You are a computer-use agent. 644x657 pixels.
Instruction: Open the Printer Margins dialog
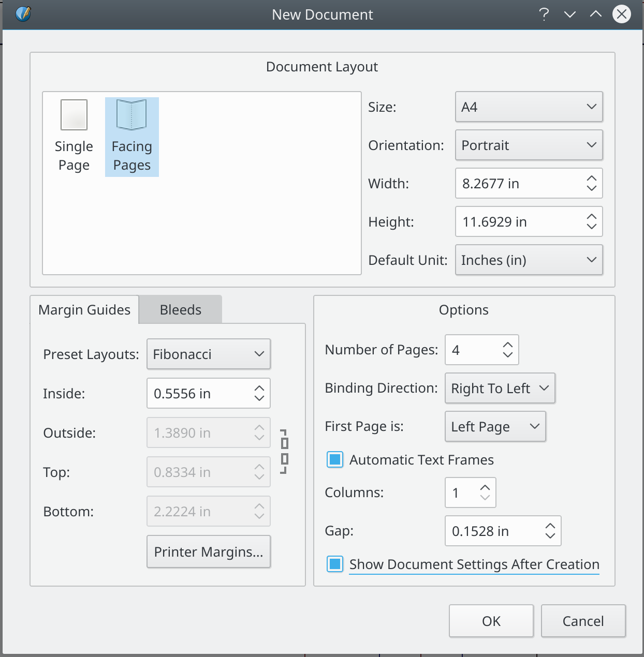[x=209, y=552]
